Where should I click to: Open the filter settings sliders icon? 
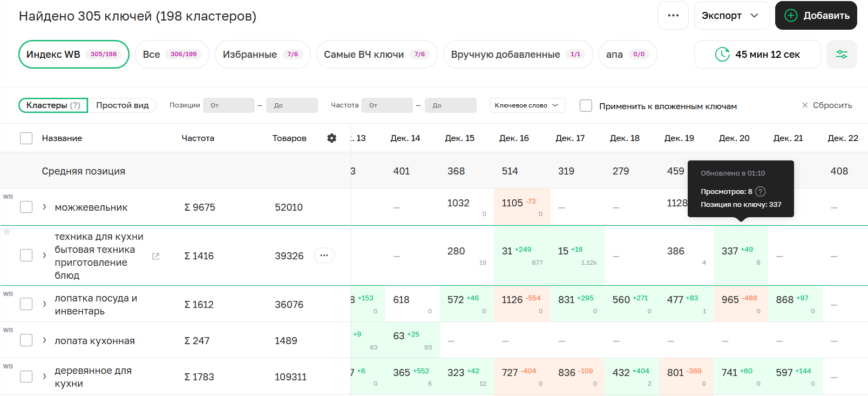pos(842,55)
